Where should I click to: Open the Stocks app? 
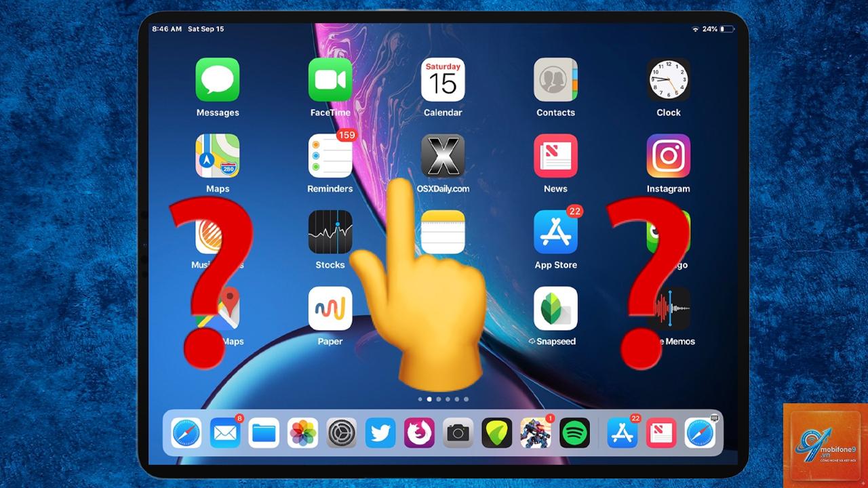[330, 232]
